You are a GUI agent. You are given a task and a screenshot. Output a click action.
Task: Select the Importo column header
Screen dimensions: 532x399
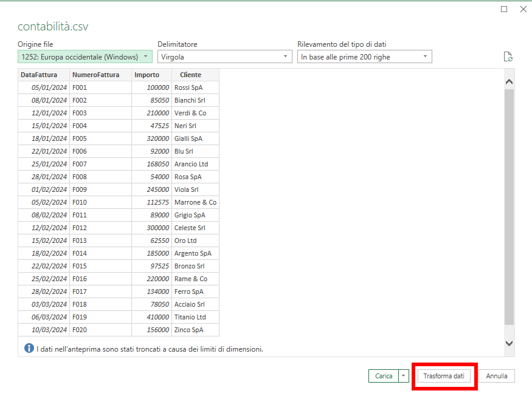point(147,75)
